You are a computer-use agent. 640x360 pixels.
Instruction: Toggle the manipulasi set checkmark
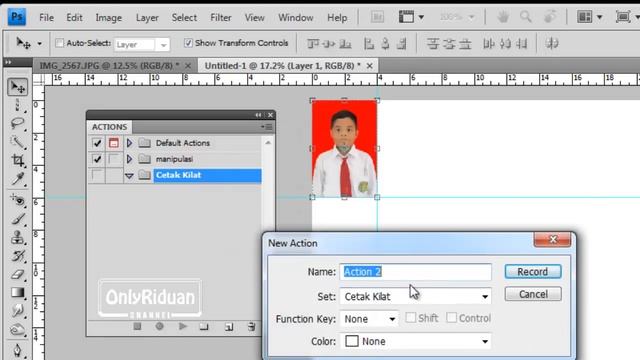click(x=97, y=159)
